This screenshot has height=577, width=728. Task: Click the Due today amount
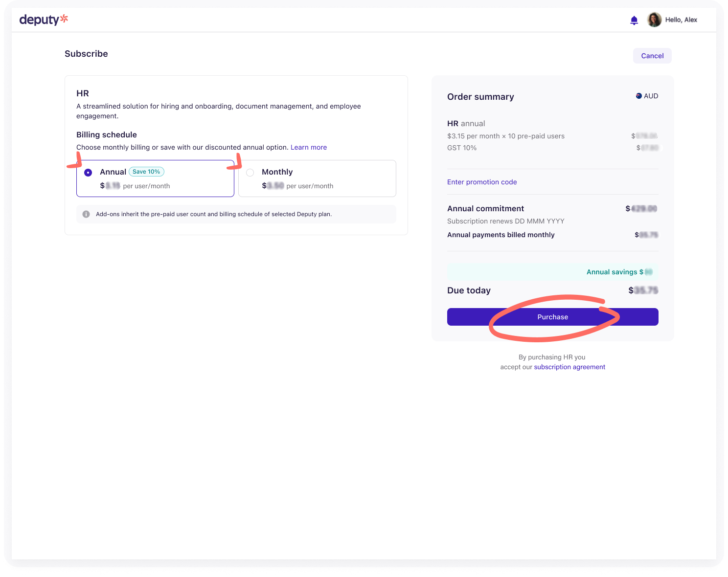[643, 290]
